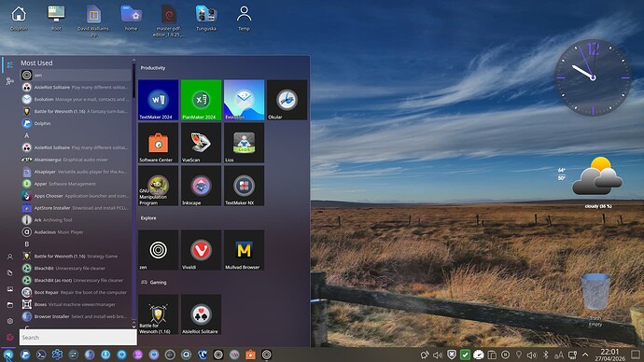Click the Search field in the menu
Screen dimensions: 644x362
[x=78, y=338]
